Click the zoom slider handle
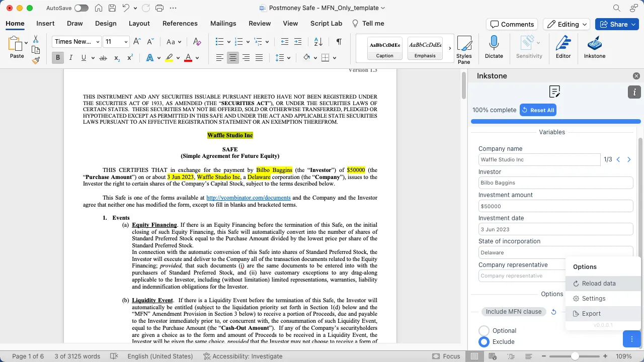 tap(575, 356)
